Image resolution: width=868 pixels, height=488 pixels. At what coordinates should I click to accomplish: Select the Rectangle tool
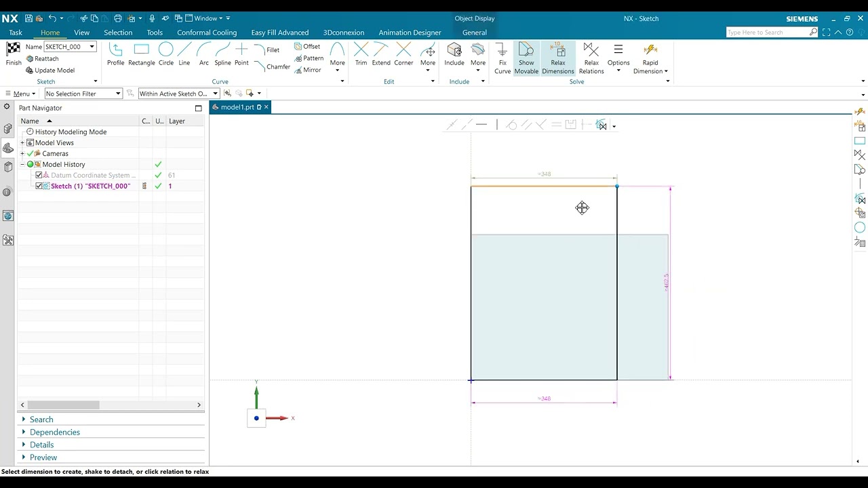click(x=141, y=54)
